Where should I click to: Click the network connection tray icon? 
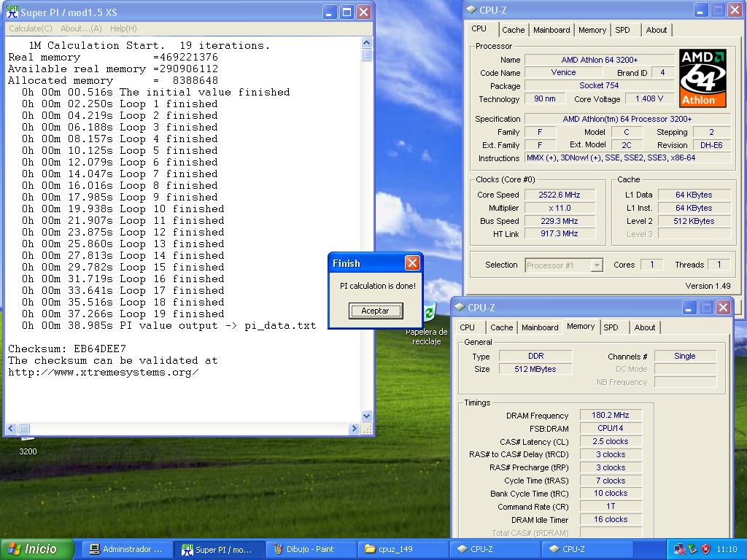tap(679, 549)
